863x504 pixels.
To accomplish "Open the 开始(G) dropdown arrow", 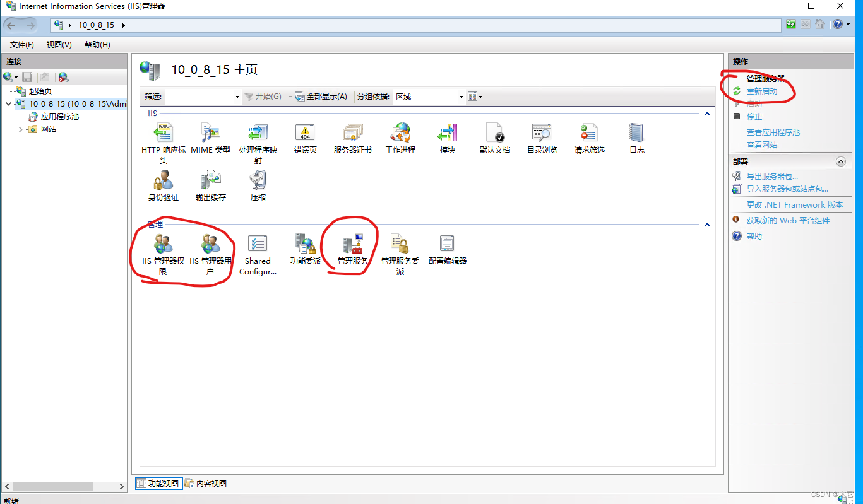I will click(290, 97).
